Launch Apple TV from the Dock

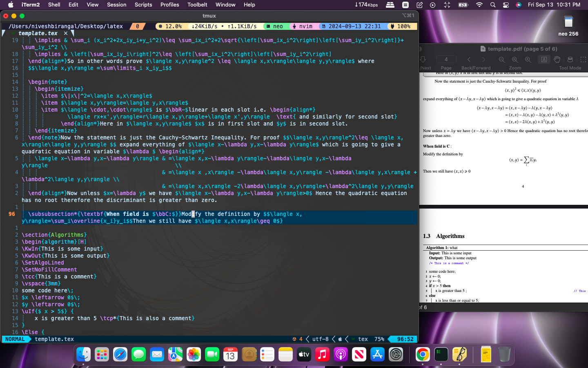click(x=304, y=354)
